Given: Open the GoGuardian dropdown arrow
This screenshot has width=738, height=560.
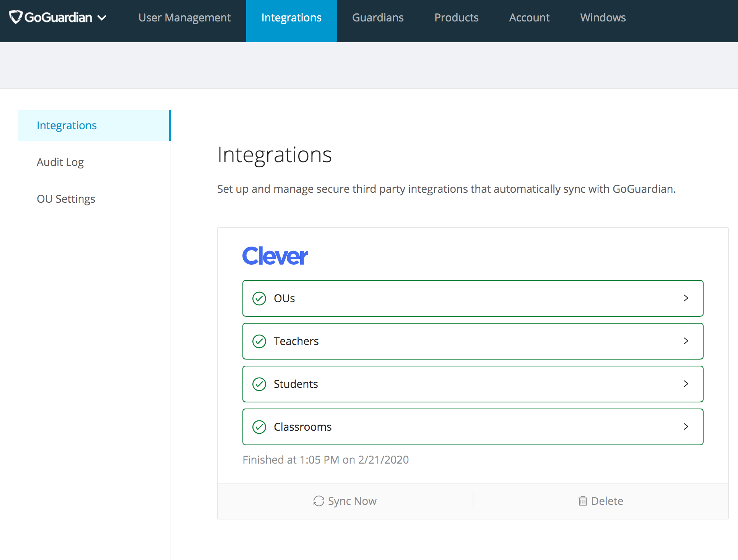Looking at the screenshot, I should (102, 17).
